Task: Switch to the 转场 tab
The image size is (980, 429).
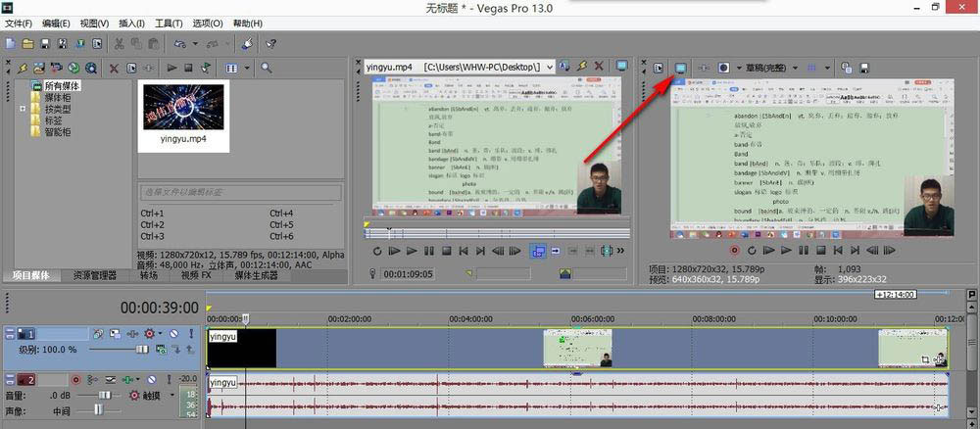Action: (149, 276)
